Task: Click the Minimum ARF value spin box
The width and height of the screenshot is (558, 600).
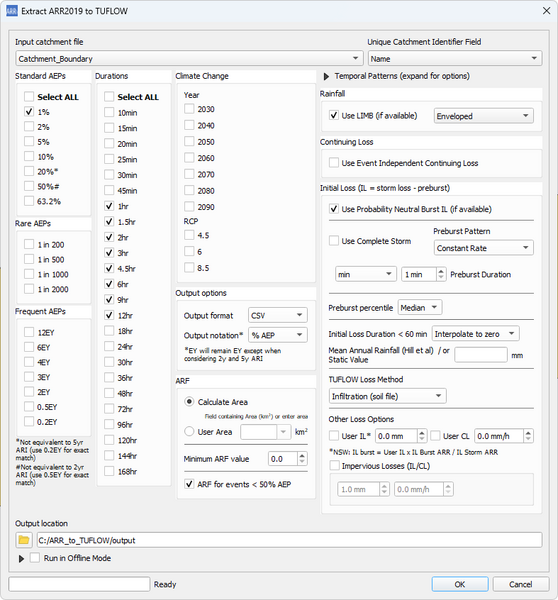Action: [288, 458]
